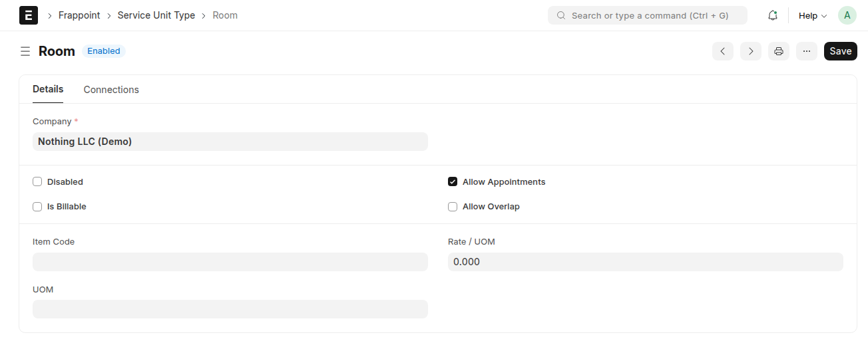This screenshot has width=868, height=345.
Task: Switch to the Connections tab
Action: click(x=111, y=90)
